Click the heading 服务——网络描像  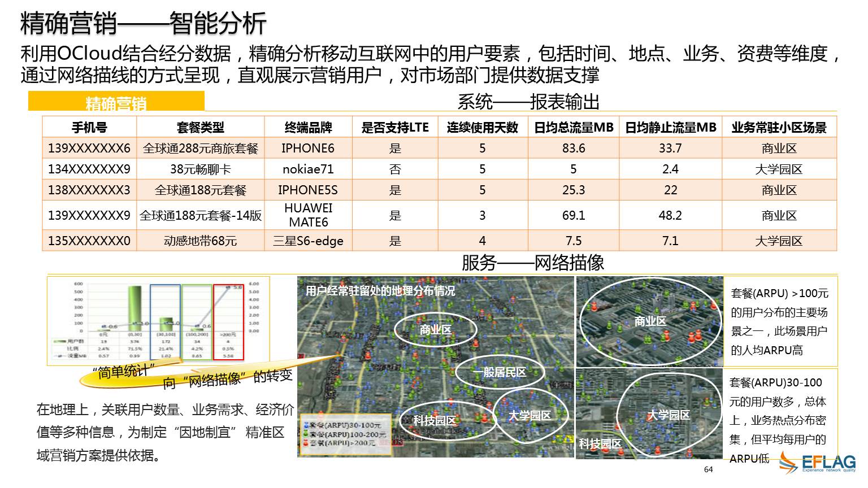[533, 263]
